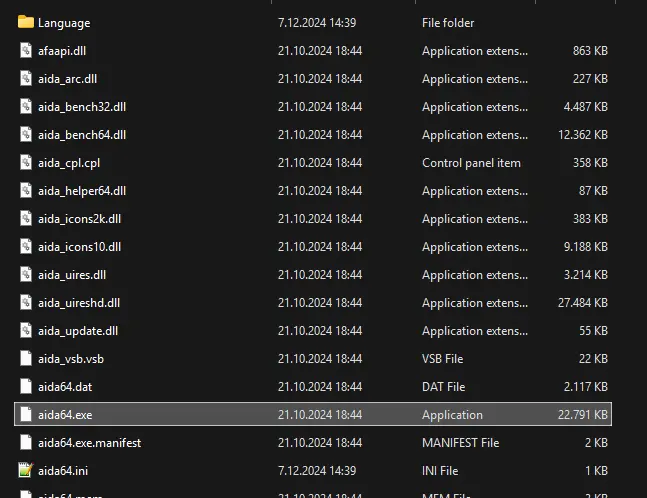The image size is (647, 498).
Task: Select the aida_bench32.dll file name
Action: [82, 107]
